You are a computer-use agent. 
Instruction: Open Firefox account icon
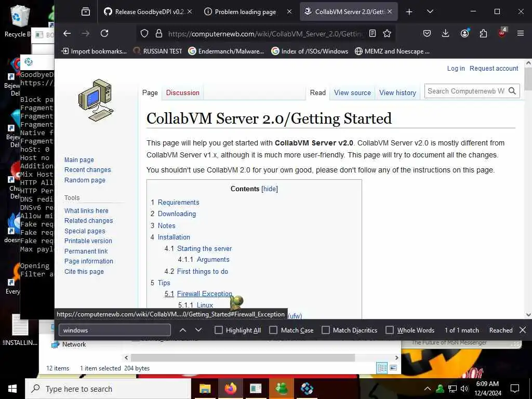point(464,33)
